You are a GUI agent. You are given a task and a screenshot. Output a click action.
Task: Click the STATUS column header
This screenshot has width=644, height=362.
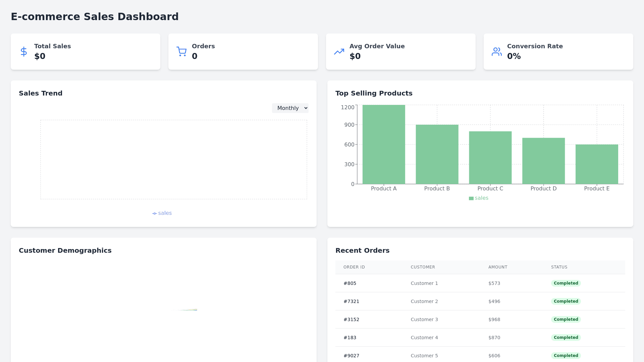pyautogui.click(x=559, y=267)
